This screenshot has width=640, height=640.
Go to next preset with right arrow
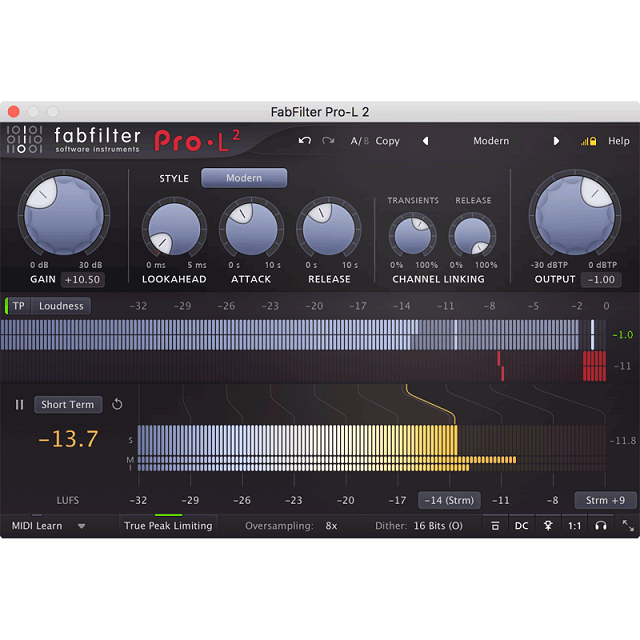point(556,141)
